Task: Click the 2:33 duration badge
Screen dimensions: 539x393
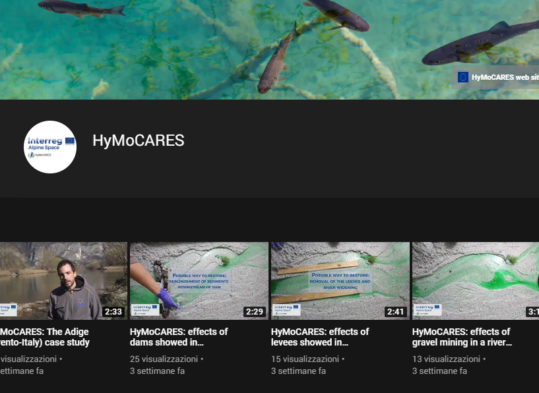Action: pyautogui.click(x=113, y=312)
